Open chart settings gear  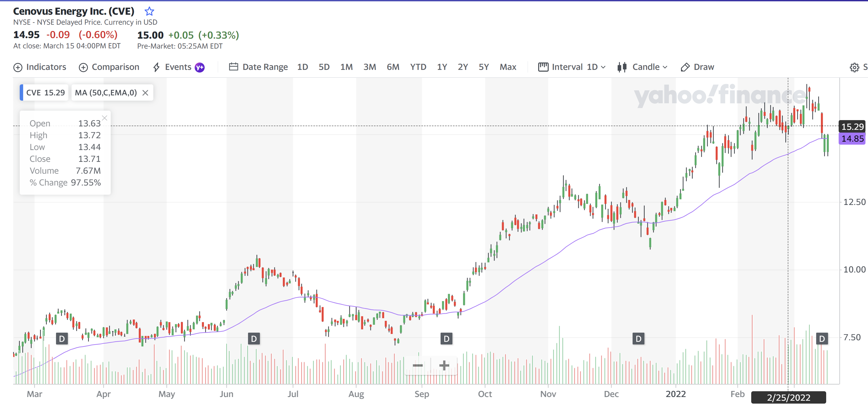point(854,67)
